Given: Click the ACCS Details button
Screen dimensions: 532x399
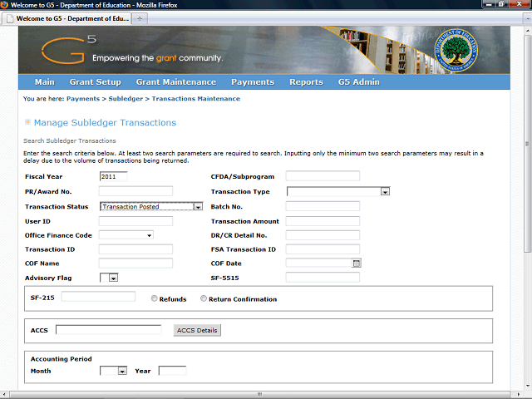Looking at the screenshot, I should [197, 330].
